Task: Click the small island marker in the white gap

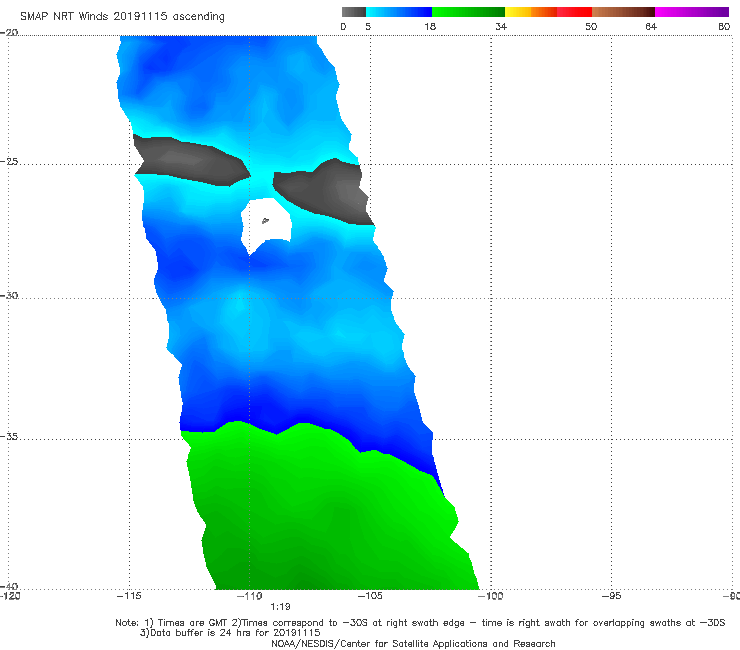Action: pos(265,220)
